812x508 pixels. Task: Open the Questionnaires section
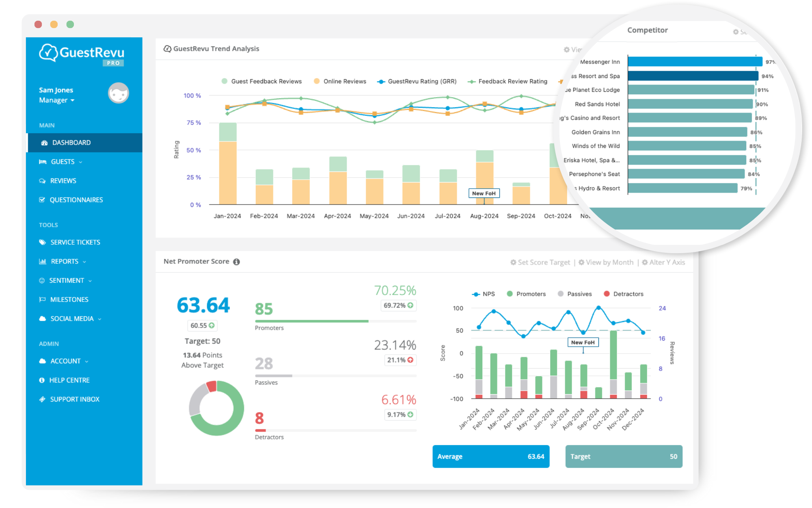tap(76, 200)
